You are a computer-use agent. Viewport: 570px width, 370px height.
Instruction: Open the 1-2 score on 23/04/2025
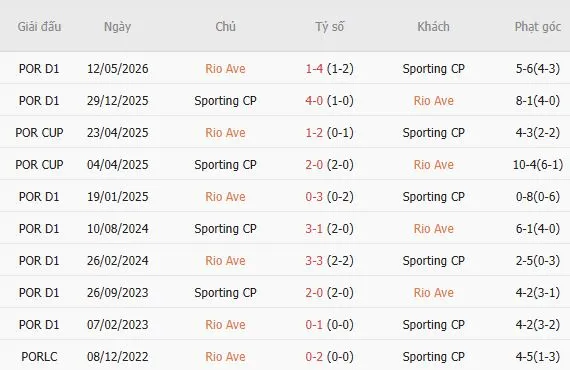pyautogui.click(x=314, y=133)
